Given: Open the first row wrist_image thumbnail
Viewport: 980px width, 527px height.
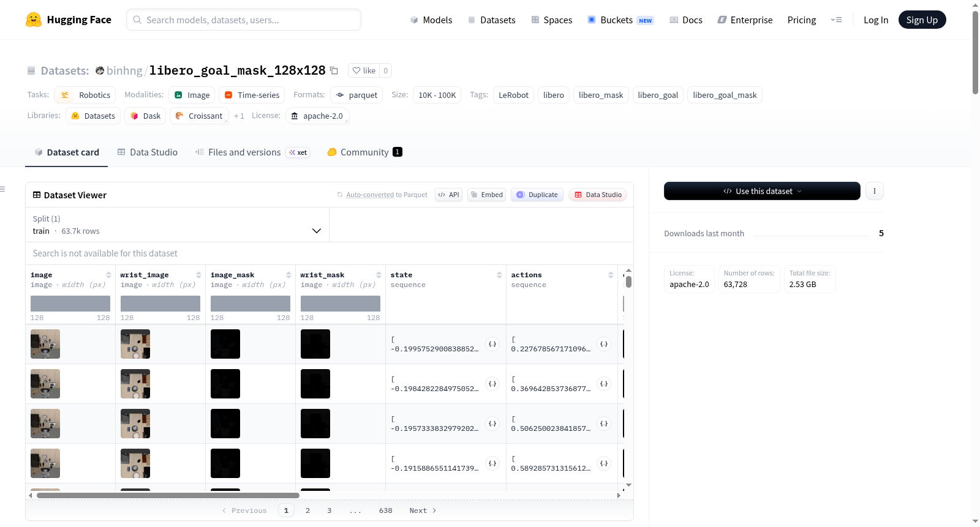Looking at the screenshot, I should coord(135,344).
